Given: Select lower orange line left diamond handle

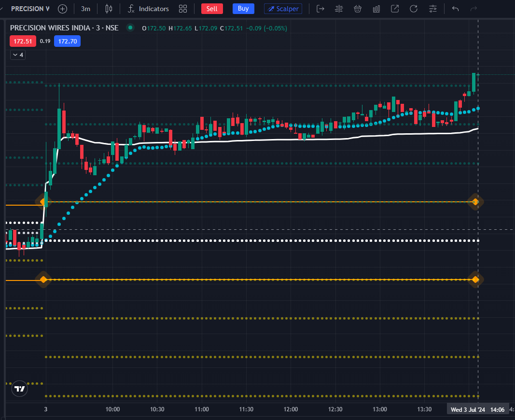Looking at the screenshot, I should pos(43,280).
